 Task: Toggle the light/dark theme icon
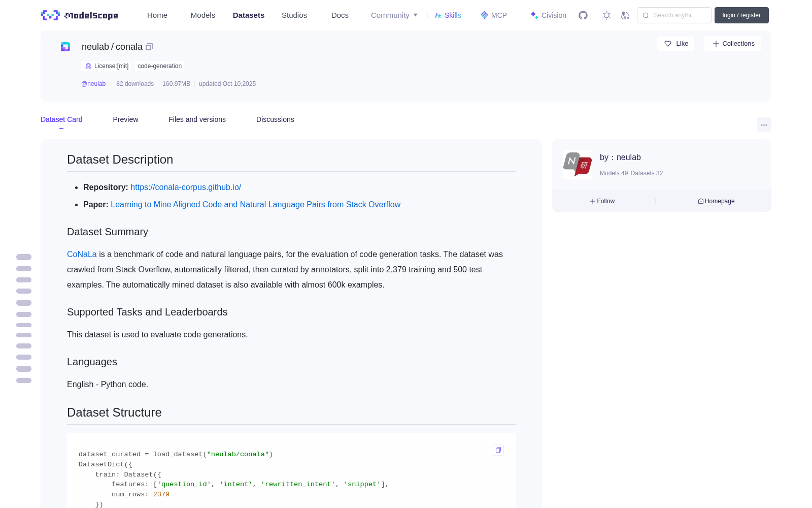point(606,15)
